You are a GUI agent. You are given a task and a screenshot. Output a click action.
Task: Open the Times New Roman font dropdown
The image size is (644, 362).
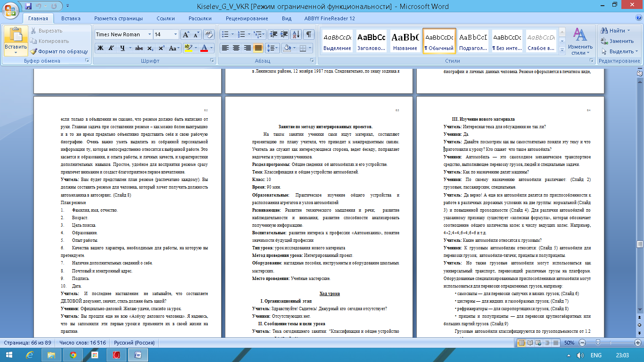pyautogui.click(x=124, y=34)
